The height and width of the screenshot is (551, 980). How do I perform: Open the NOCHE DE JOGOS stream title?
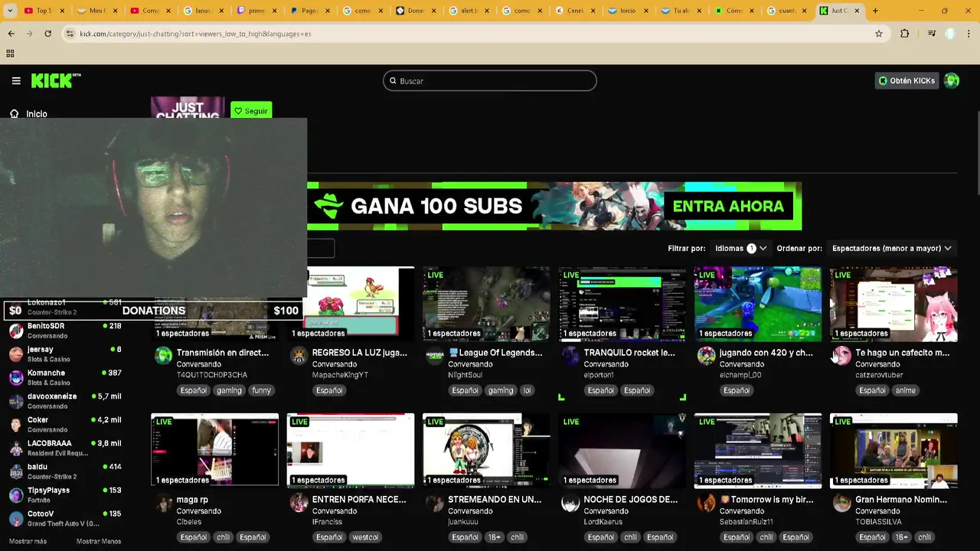pyautogui.click(x=631, y=500)
